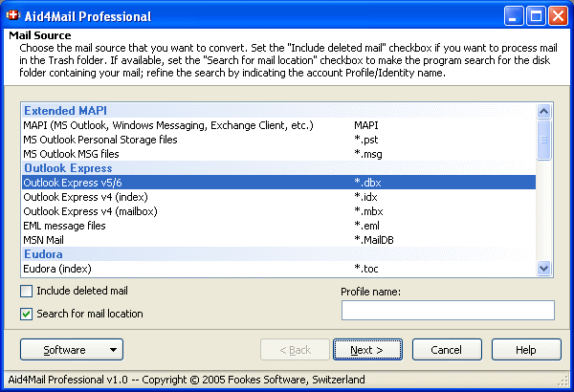Open Help for the wizard
This screenshot has width=574, height=392.
coord(526,350)
